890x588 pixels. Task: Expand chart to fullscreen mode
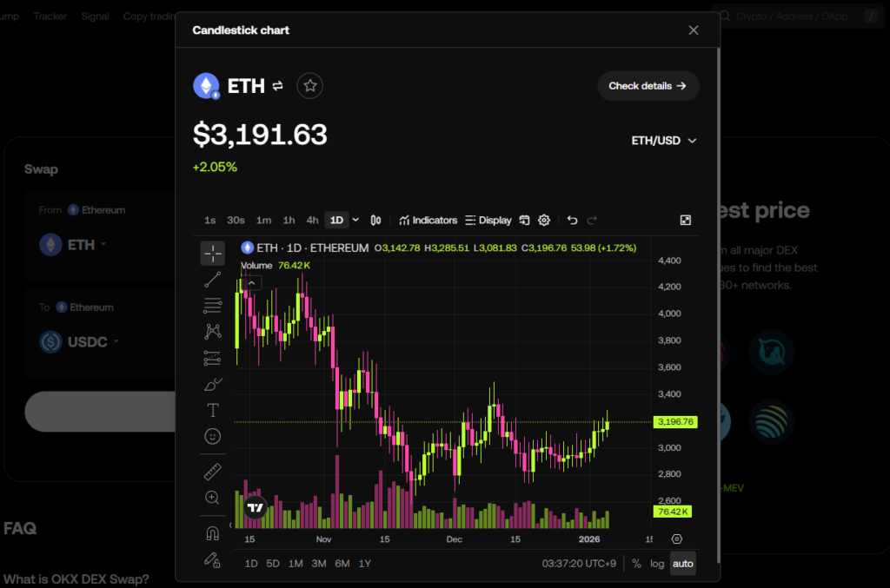686,221
